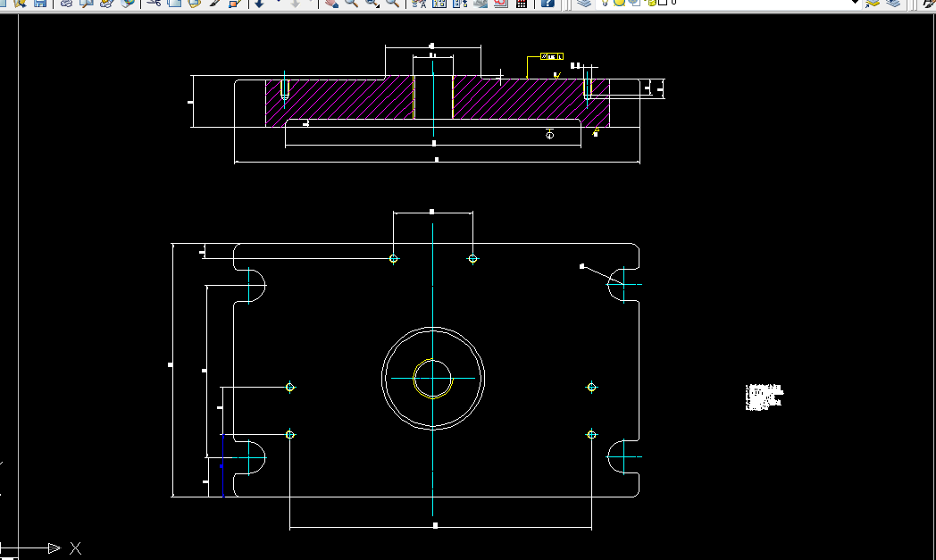Click the Layer Previous icon
936x560 pixels.
893,3
